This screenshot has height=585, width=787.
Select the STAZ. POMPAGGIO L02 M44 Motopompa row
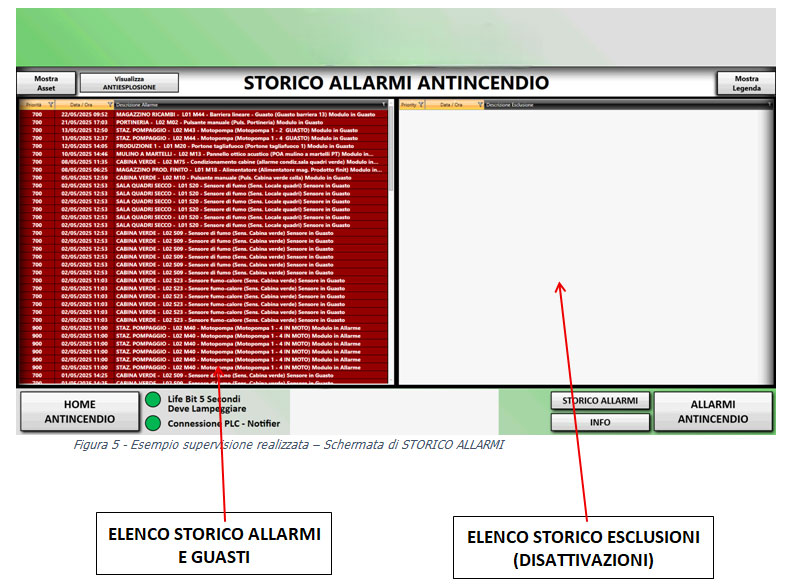pos(203,138)
